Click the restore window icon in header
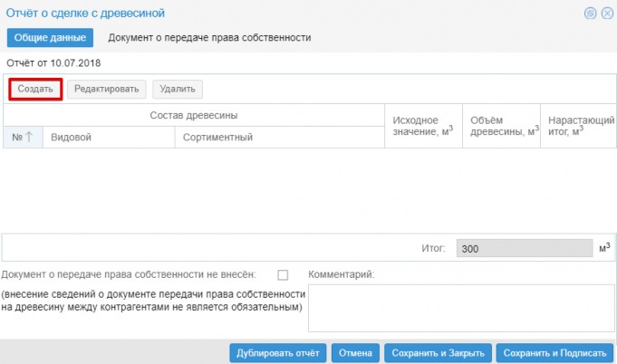 coord(590,14)
